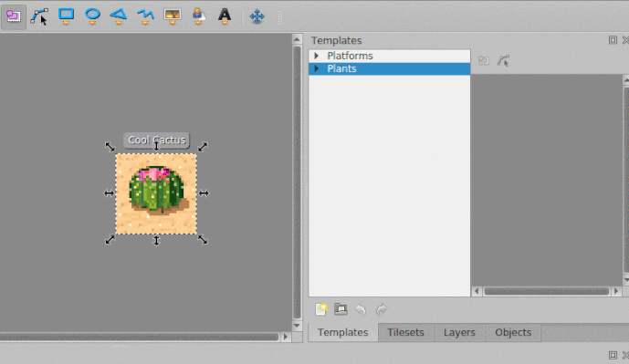
Task: Select the Insert Polygon triangle tool
Action: coord(119,16)
